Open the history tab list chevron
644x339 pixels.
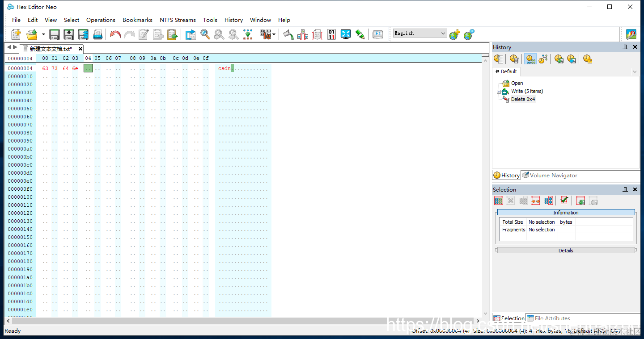(635, 72)
